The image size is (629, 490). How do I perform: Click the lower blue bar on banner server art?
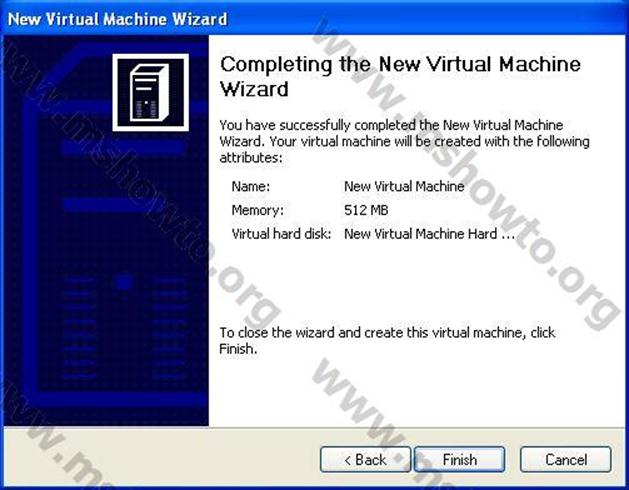(x=106, y=204)
